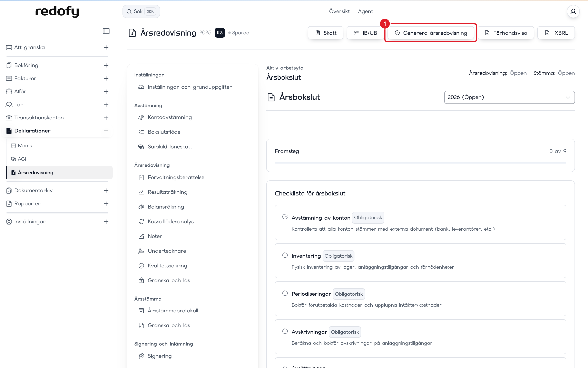Image resolution: width=588 pixels, height=368 pixels.
Task: Click the Avskrivningar status icon
Action: click(x=285, y=331)
